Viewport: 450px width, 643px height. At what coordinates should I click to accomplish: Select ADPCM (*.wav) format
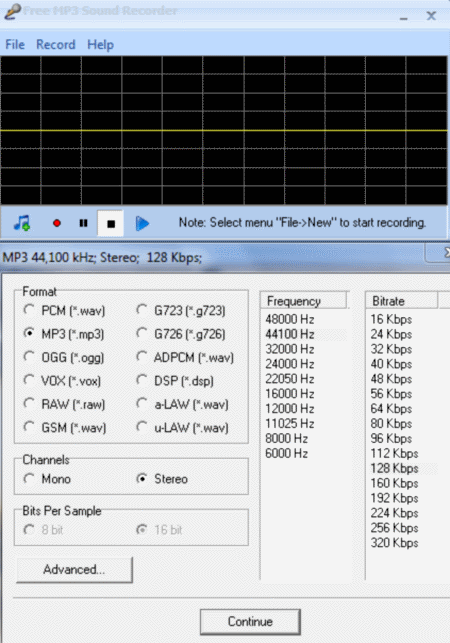pyautogui.click(x=185, y=357)
